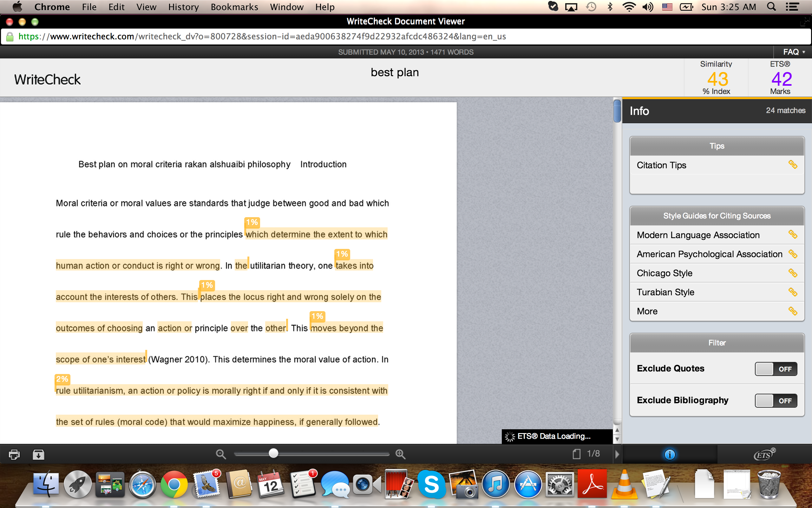Zoom in with the plus magnifier icon

click(400, 454)
